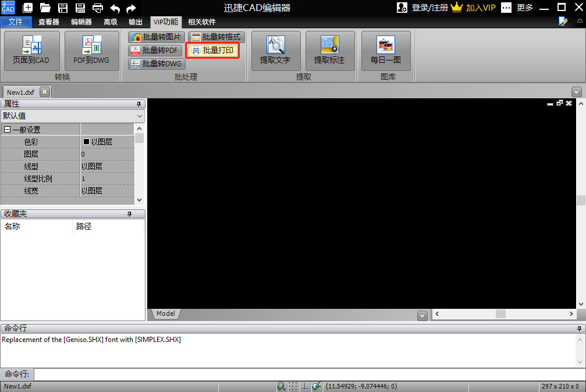Pin the 属性 properties panel
Image resolution: width=586 pixels, height=392 pixels.
tap(138, 104)
